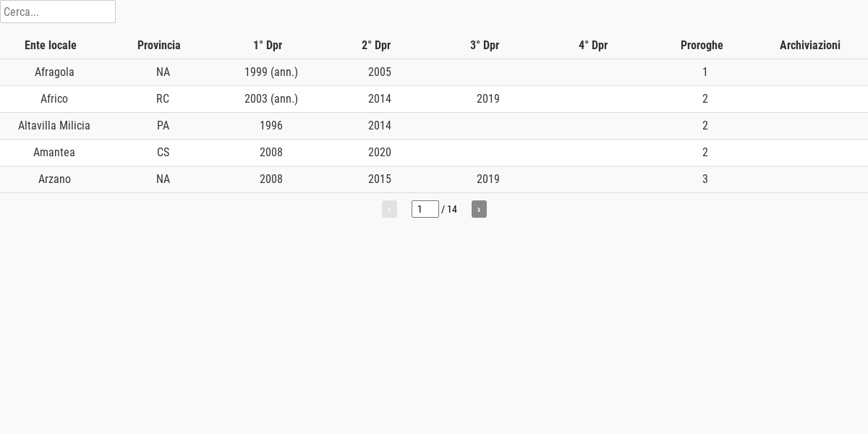Viewport: 868px width, 434px height.
Task: Click the previous page arrow button
Action: click(389, 209)
